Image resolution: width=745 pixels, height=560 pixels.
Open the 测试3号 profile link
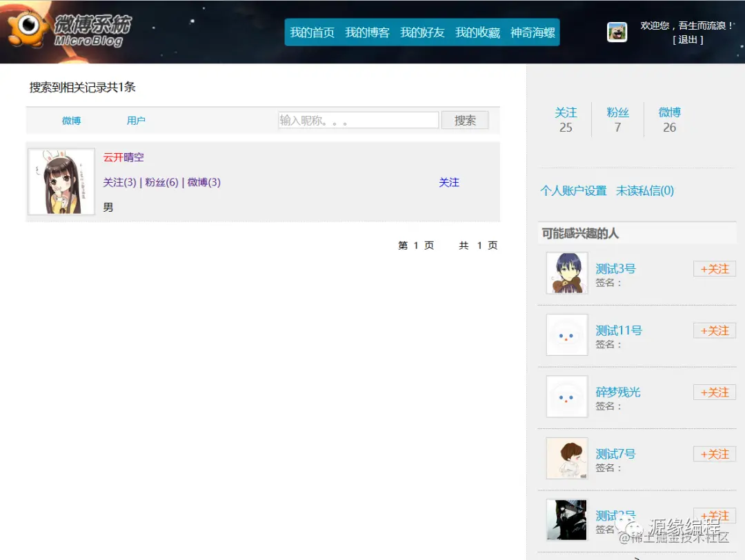pyautogui.click(x=616, y=269)
